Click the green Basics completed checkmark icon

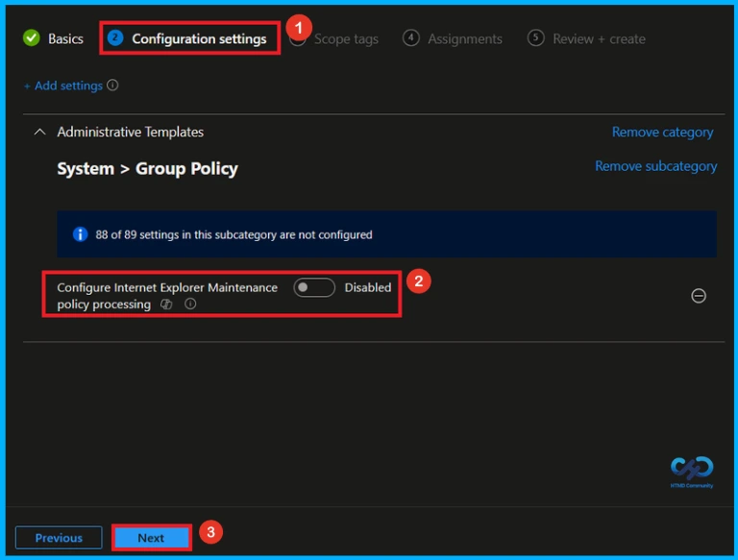pyautogui.click(x=32, y=37)
